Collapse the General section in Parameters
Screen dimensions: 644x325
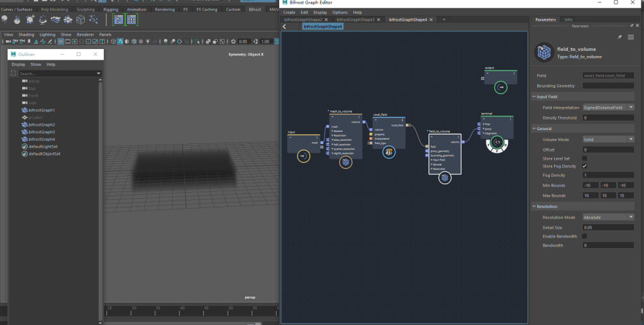pyautogui.click(x=534, y=128)
